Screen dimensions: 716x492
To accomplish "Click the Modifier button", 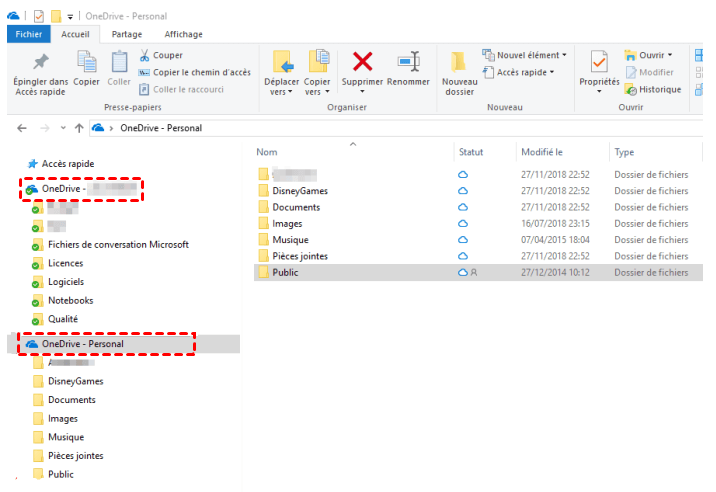I will (650, 72).
